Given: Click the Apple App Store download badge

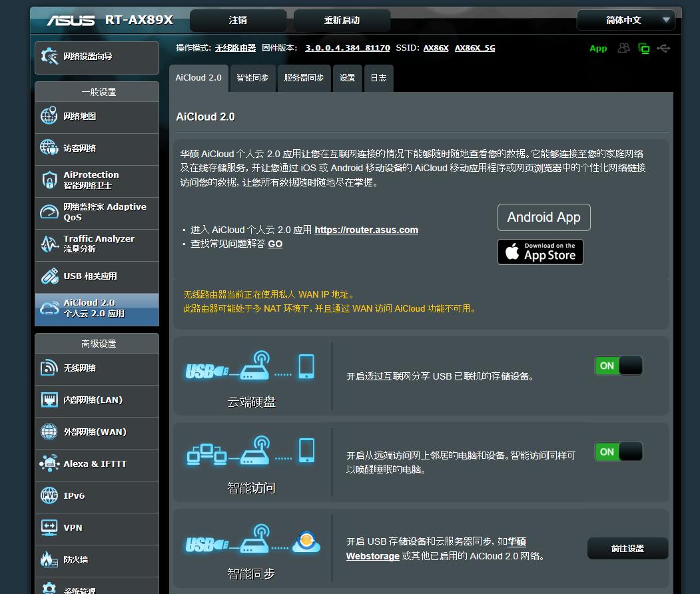Looking at the screenshot, I should pos(540,252).
